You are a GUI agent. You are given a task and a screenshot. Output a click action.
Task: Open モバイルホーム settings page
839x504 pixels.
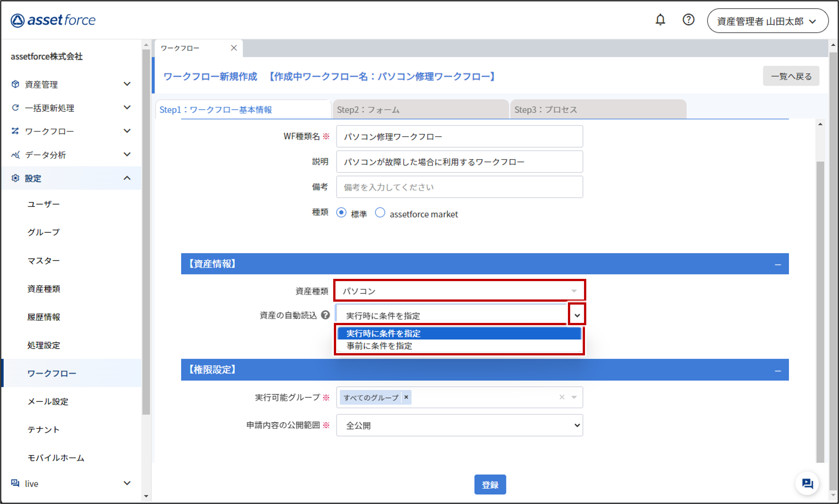pos(56,458)
